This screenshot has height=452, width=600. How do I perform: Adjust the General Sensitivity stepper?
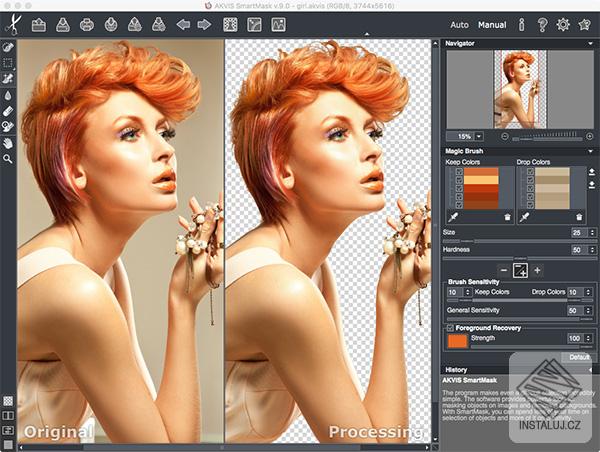588,310
